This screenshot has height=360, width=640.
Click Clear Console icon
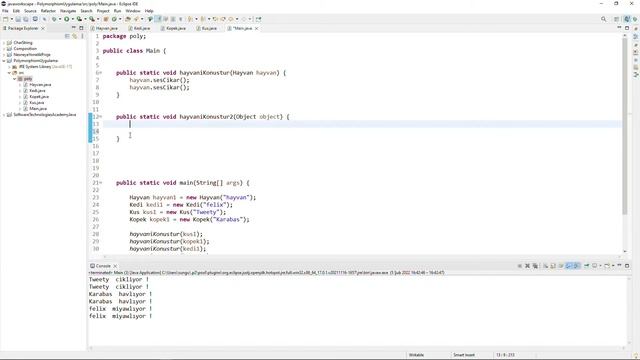pyautogui.click(x=546, y=266)
